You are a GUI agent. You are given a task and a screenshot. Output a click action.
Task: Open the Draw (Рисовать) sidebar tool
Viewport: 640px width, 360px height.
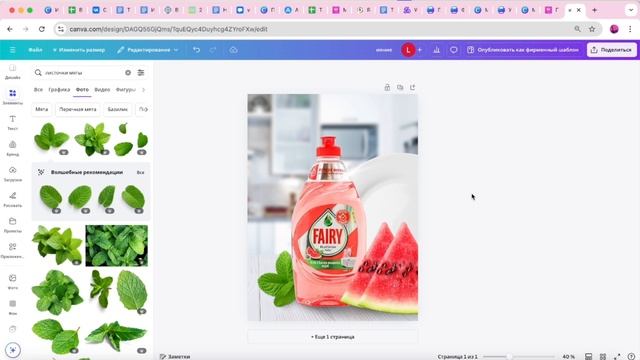pos(13,200)
